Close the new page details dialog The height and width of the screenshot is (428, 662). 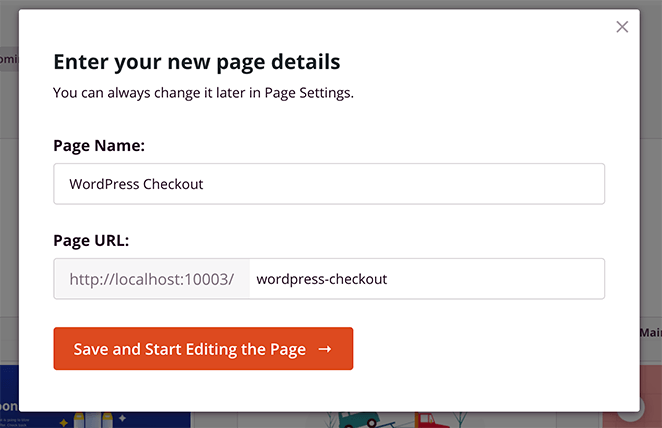622,27
